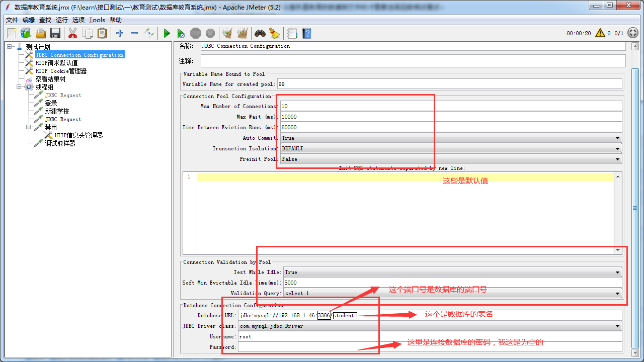Collapse the 禁用 tree node
644x362 pixels.
29,127
